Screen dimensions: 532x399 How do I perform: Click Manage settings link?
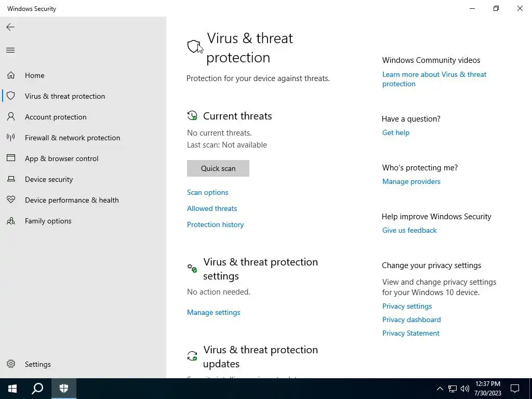click(x=214, y=312)
